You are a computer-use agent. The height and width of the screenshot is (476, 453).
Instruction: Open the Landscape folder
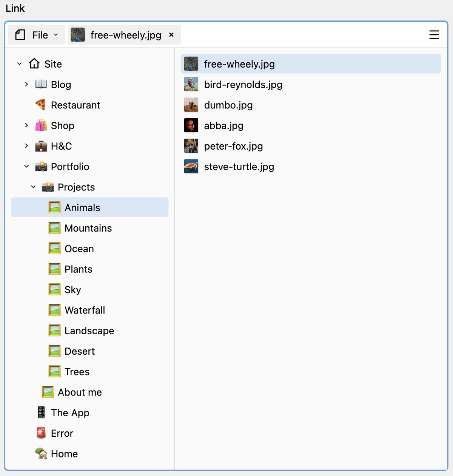[90, 331]
